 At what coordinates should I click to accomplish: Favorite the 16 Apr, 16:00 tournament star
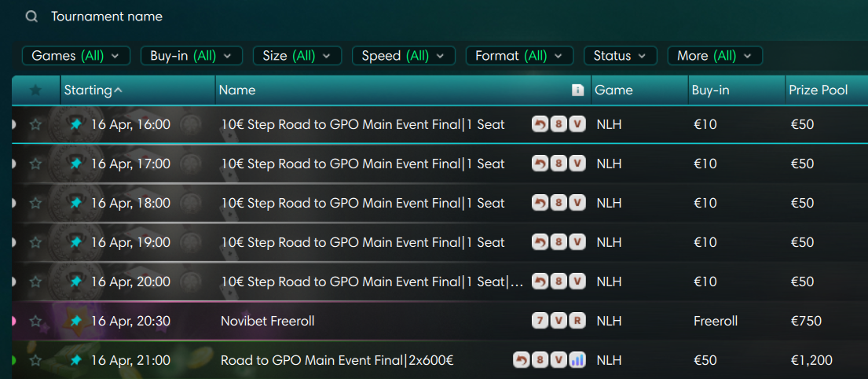(35, 124)
